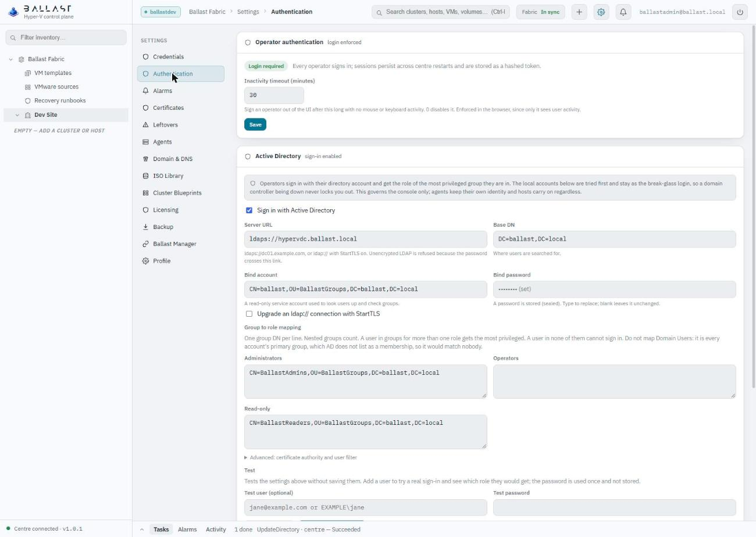Image resolution: width=756 pixels, height=537 pixels.
Task: Click the Login required badge
Action: [266, 66]
